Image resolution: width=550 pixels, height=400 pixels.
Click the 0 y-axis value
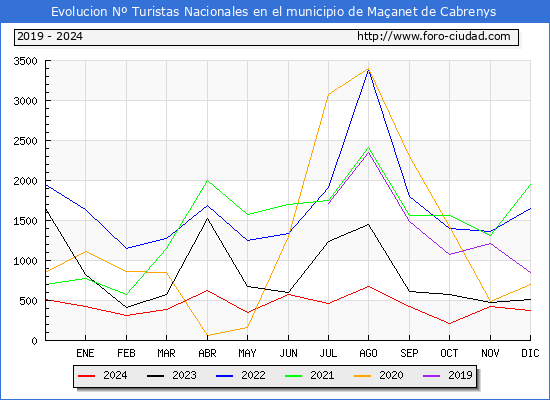coord(34,341)
